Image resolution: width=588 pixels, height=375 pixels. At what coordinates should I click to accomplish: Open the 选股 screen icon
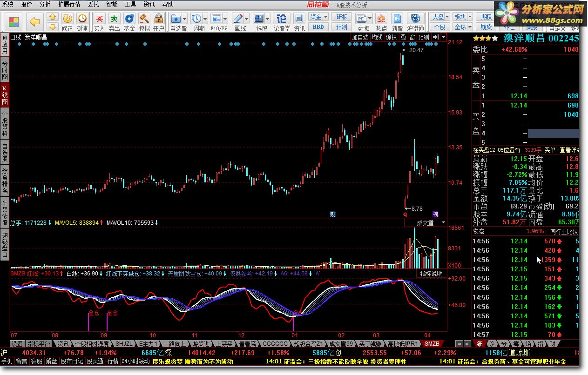[259, 18]
